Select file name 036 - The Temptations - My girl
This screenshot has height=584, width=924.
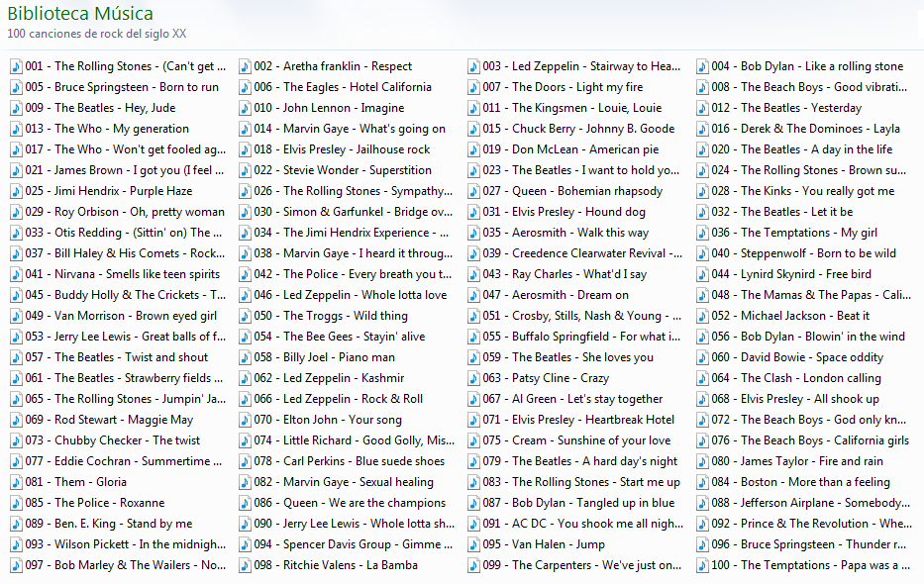[x=794, y=233]
